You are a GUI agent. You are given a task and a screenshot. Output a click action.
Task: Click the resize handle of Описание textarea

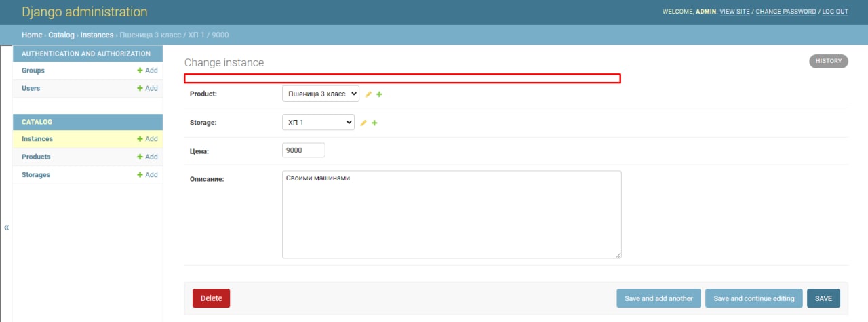pyautogui.click(x=618, y=255)
